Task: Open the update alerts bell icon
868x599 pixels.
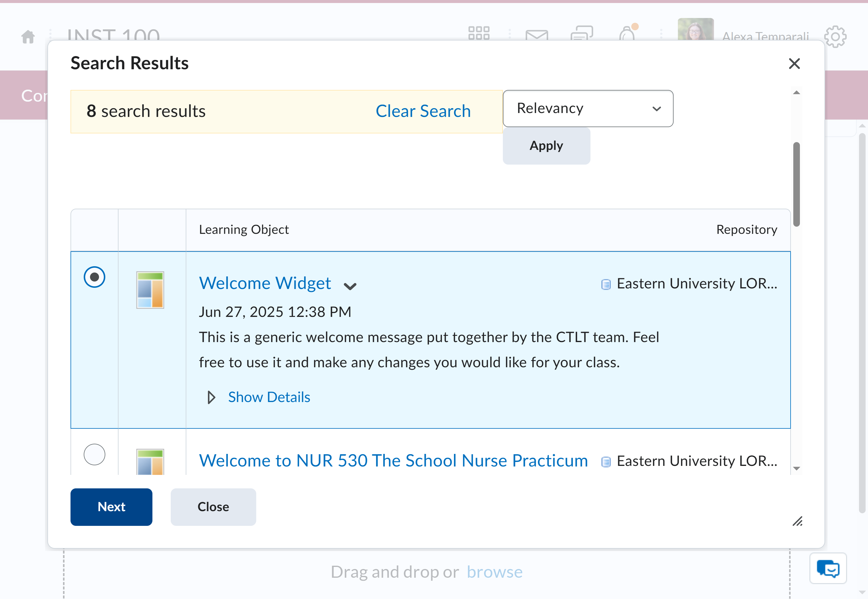Action: click(x=627, y=33)
